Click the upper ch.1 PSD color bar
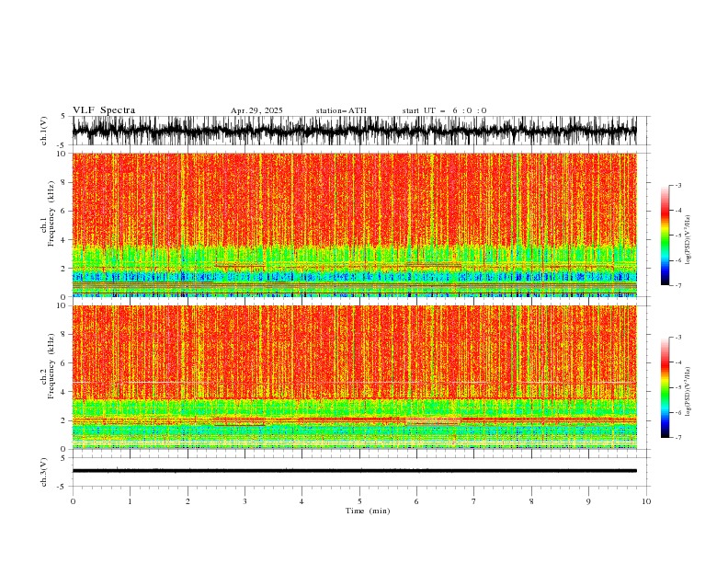The image size is (728, 563). pos(665,236)
